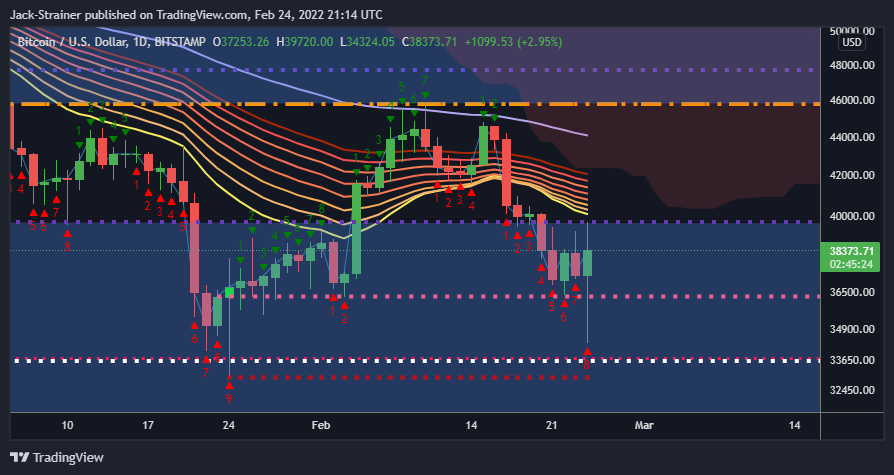Click the close value C38373.71
The image size is (894, 475).
tap(429, 42)
